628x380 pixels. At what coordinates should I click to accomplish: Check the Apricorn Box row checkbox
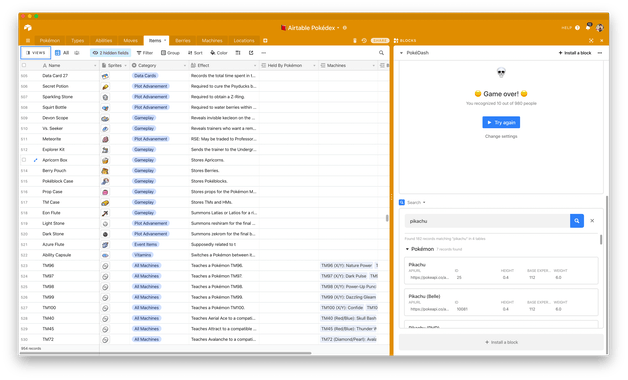click(x=24, y=160)
